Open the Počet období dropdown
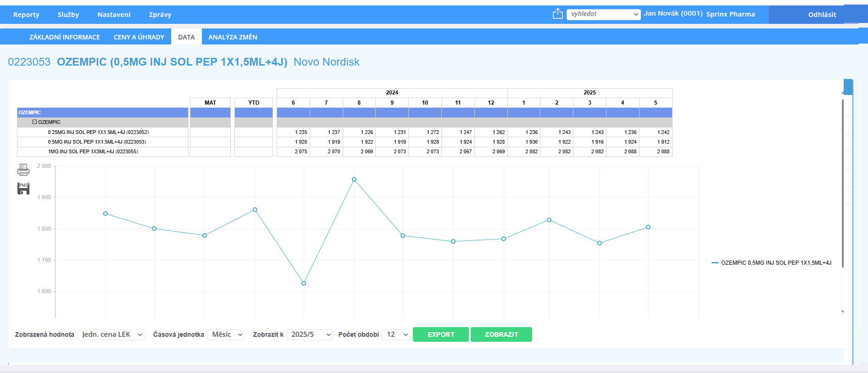Screen dimensions: 868x373 point(396,334)
